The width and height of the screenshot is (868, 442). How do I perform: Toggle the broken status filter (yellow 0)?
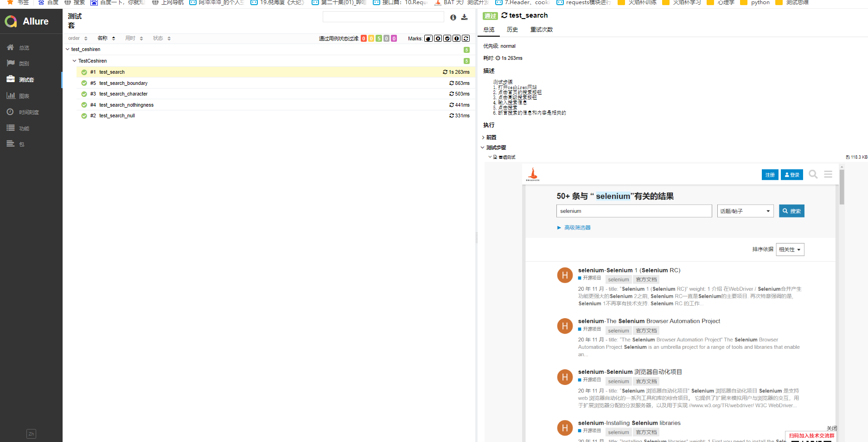371,38
